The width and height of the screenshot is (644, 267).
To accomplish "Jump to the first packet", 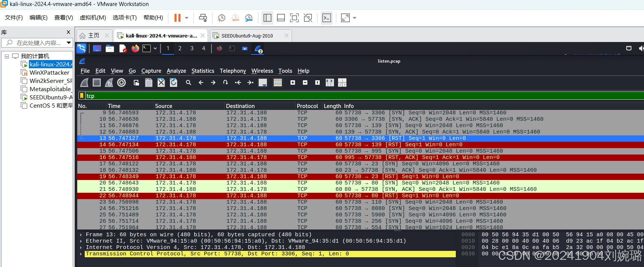I will [x=238, y=82].
